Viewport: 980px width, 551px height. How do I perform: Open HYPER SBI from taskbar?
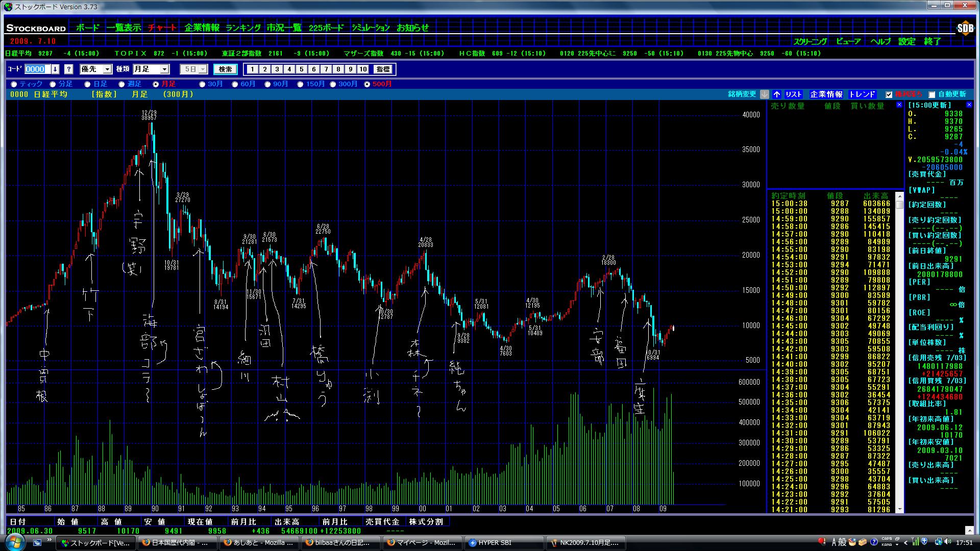click(494, 542)
